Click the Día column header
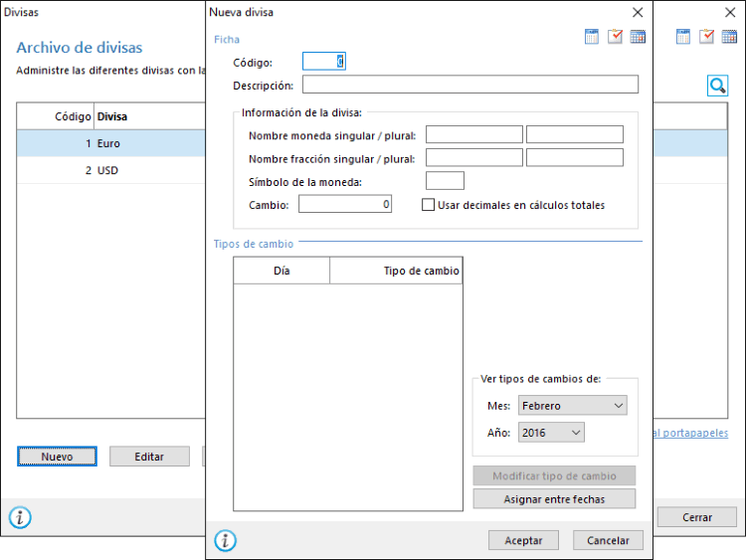Image resolution: width=746 pixels, height=560 pixels. 281,271
